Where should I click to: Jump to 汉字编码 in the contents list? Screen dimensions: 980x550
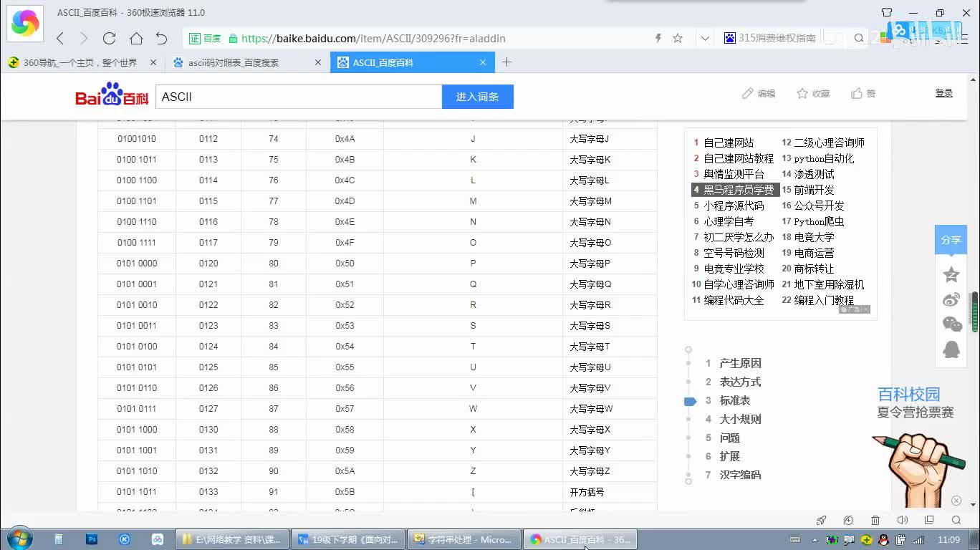point(740,475)
